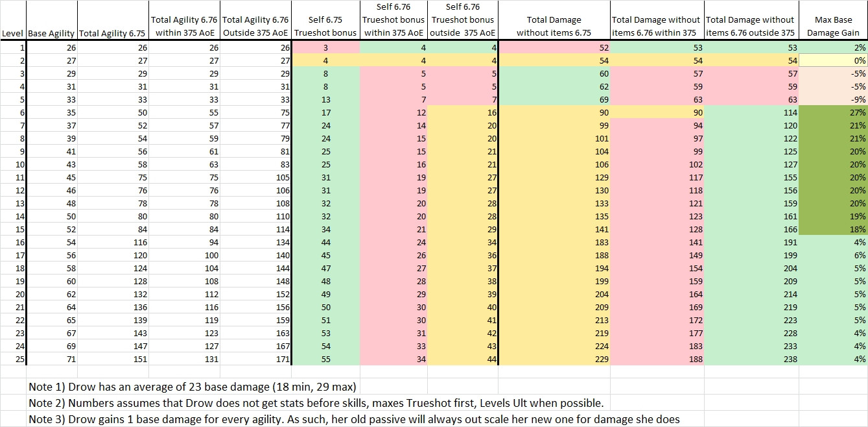The image size is (868, 427).
Task: Select the 238 damage cell in last row
Action: [751, 359]
